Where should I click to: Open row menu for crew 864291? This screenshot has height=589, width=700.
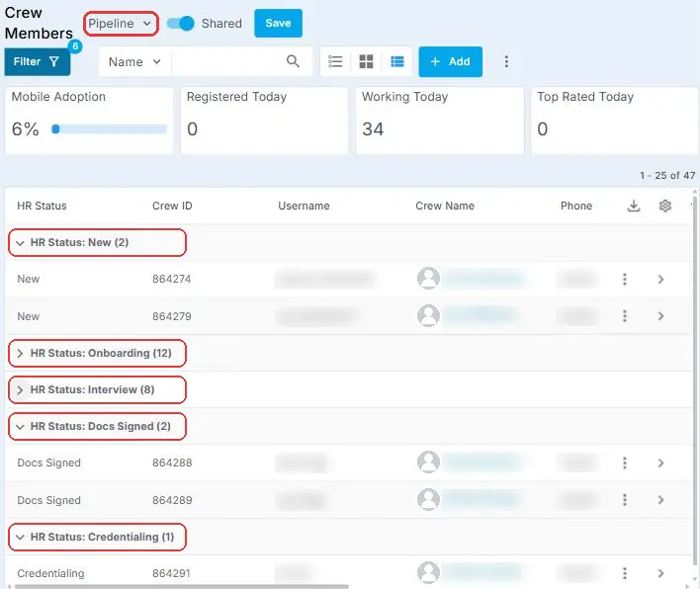click(625, 573)
